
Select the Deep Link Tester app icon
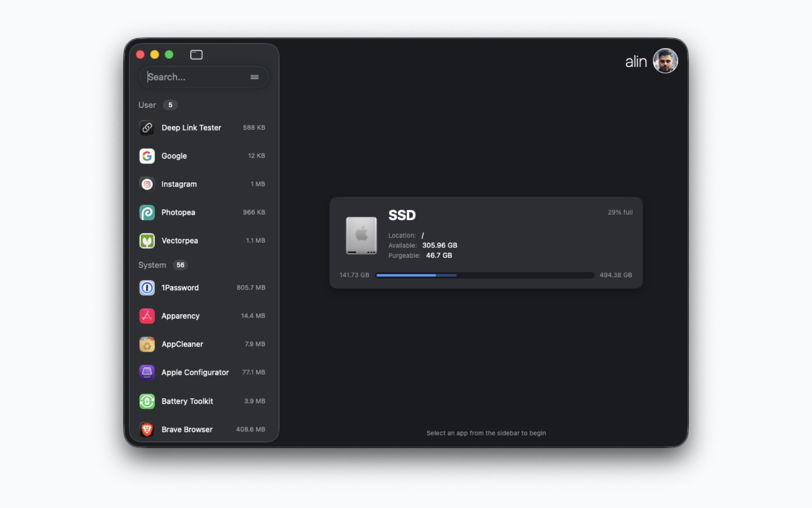pos(147,127)
